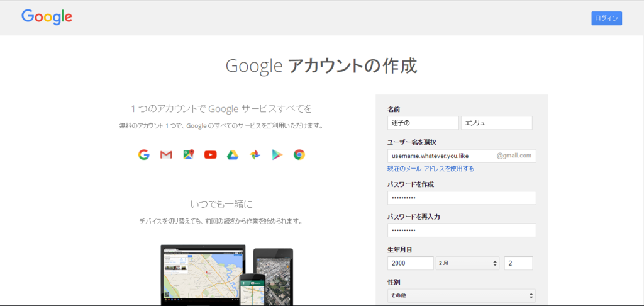The image size is (644, 306).
Task: Click the Chrome icon
Action: [x=299, y=155]
